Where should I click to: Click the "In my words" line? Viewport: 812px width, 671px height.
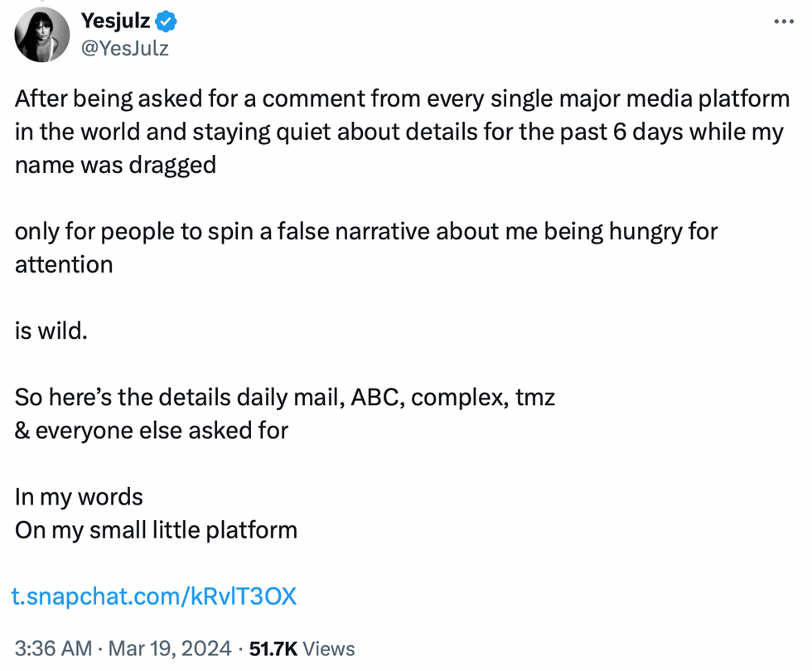(x=79, y=496)
